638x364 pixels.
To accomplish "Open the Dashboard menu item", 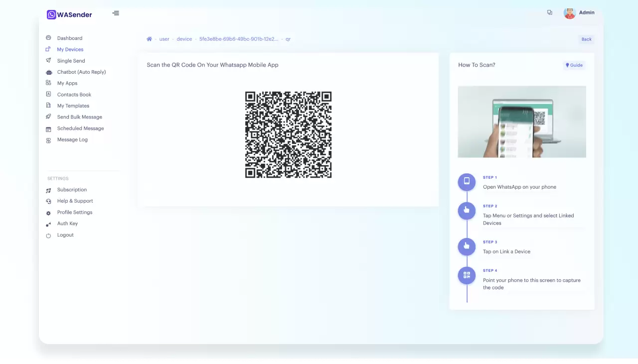I will click(70, 38).
